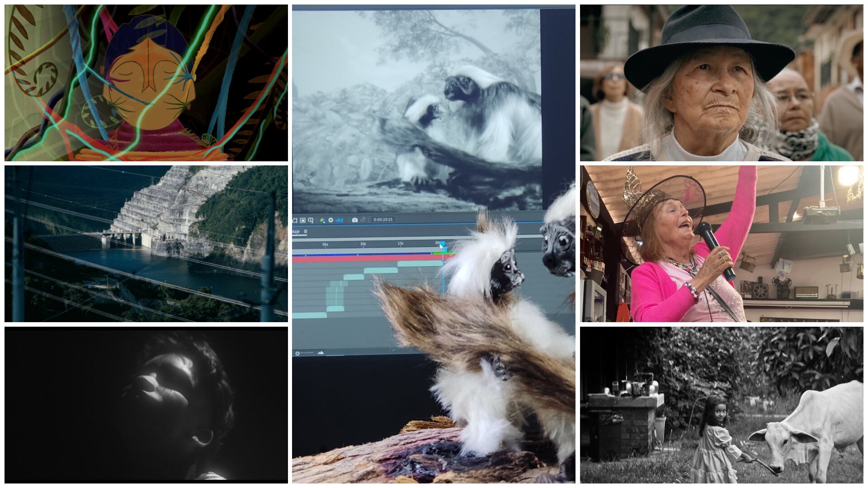Click the colorful animated face illustration thumbnail
The height and width of the screenshot is (488, 868).
coord(146,83)
